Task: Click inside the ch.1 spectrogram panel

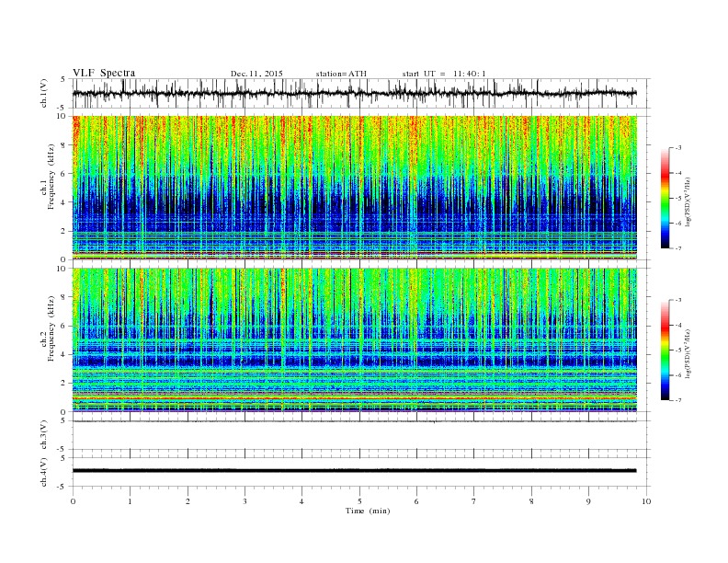Action: pyautogui.click(x=355, y=188)
